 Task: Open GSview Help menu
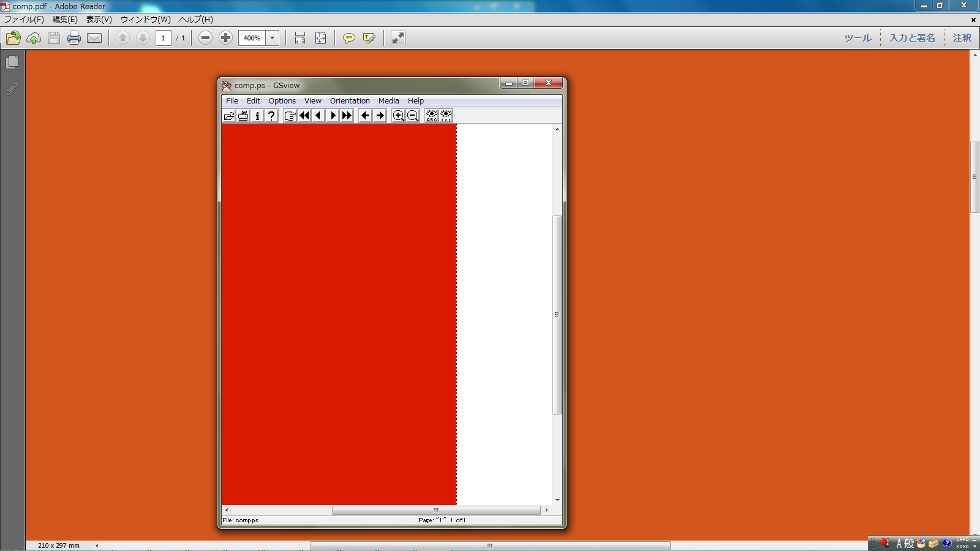click(416, 101)
